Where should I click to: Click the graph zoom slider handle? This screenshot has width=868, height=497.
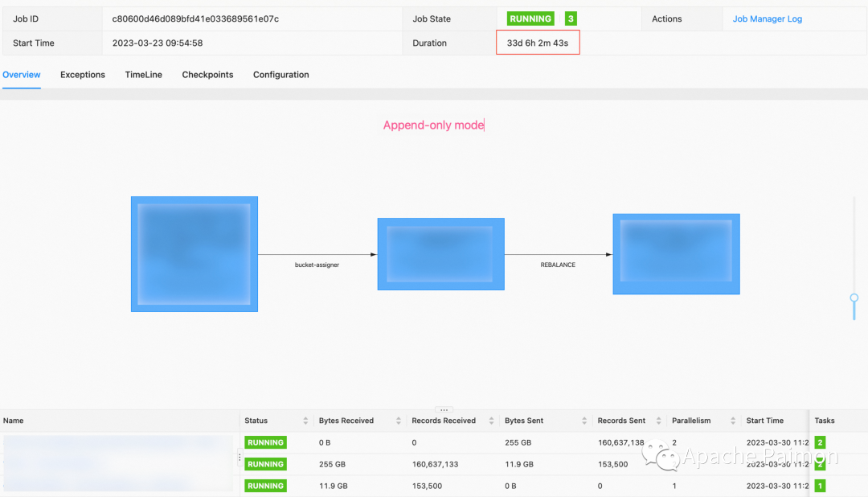pos(854,298)
